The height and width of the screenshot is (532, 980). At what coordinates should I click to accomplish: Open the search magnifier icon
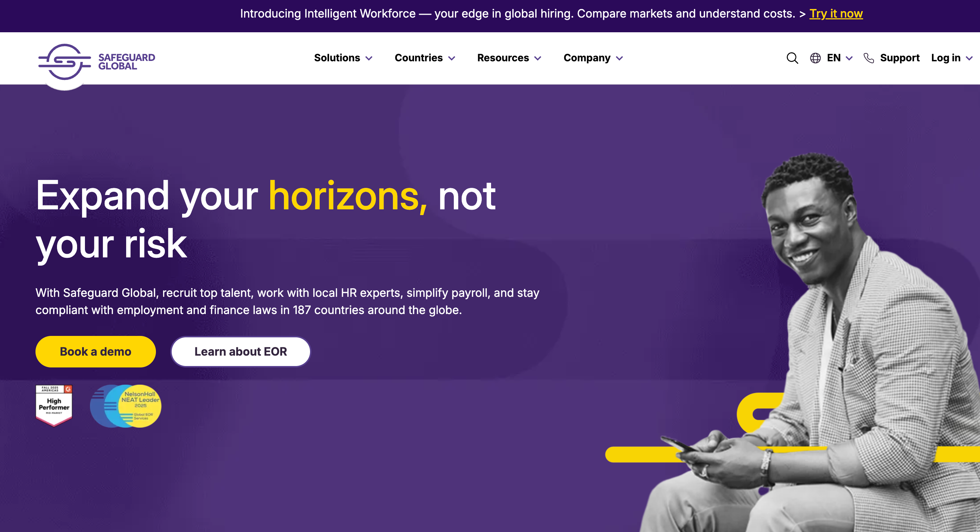pyautogui.click(x=792, y=58)
